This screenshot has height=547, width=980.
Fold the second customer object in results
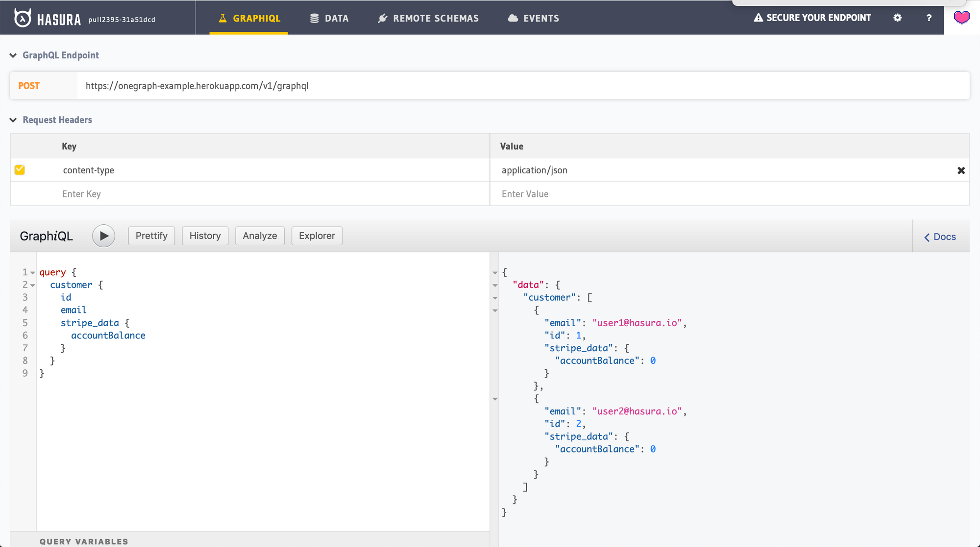(495, 399)
